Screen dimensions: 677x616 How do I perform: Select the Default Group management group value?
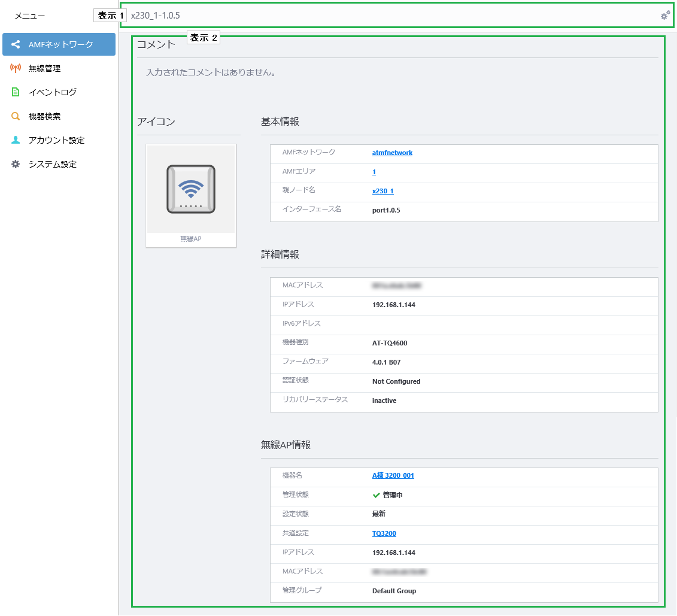[394, 591]
